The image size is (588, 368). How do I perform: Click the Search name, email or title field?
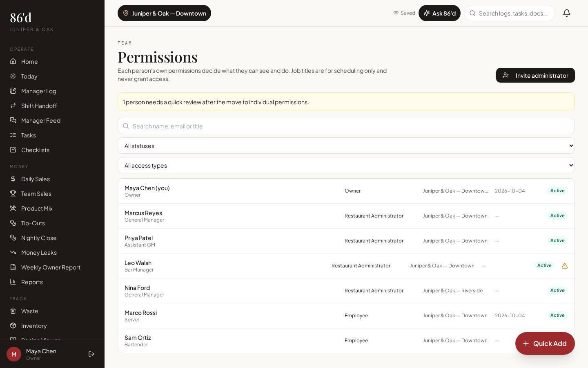click(346, 126)
